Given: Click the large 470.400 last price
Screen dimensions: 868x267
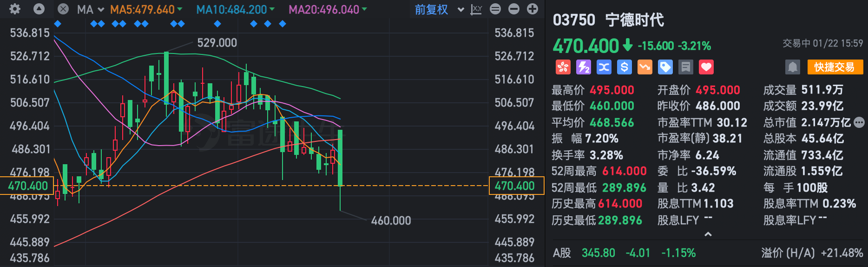Looking at the screenshot, I should (586, 46).
